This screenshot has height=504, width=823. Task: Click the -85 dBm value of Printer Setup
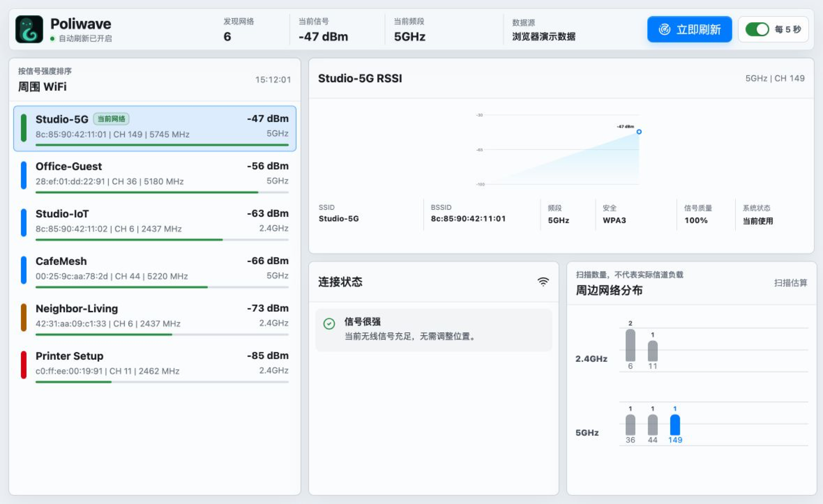(x=268, y=356)
